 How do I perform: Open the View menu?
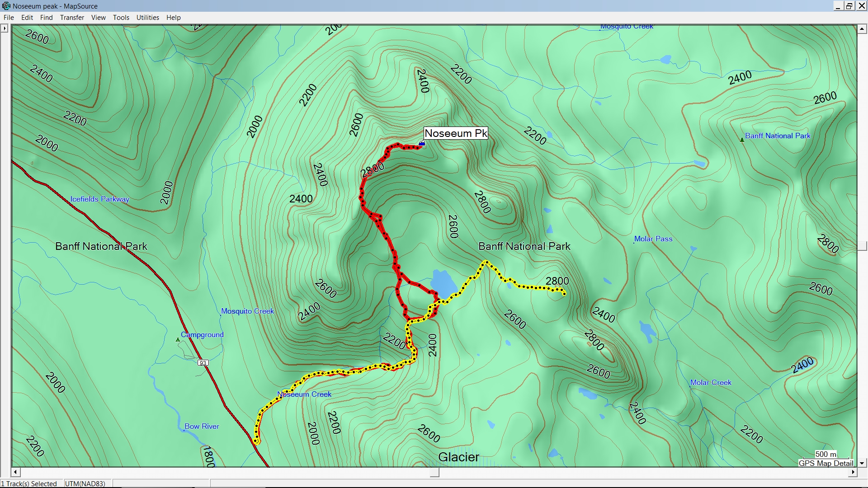click(98, 18)
